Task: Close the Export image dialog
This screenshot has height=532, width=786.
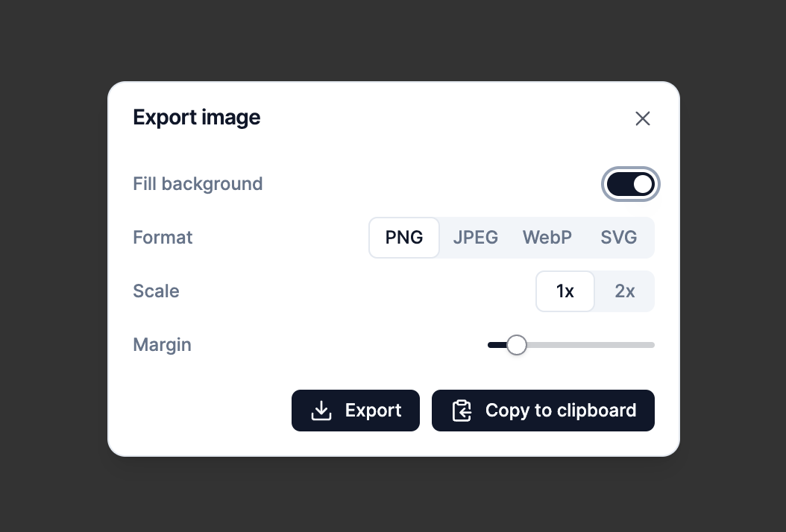Action: 643,118
